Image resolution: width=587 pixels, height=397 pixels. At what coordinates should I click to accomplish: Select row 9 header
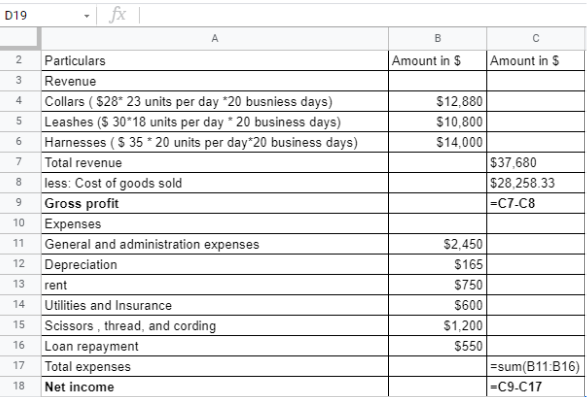pos(19,203)
